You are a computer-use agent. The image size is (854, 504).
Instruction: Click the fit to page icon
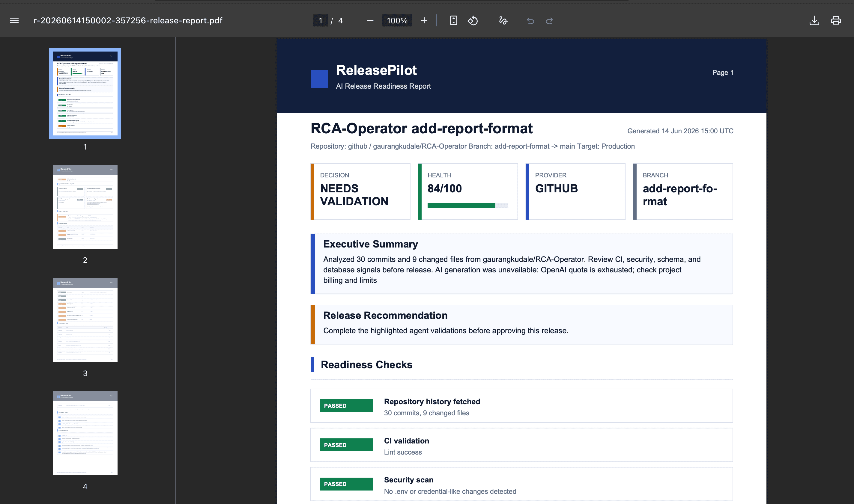click(453, 21)
